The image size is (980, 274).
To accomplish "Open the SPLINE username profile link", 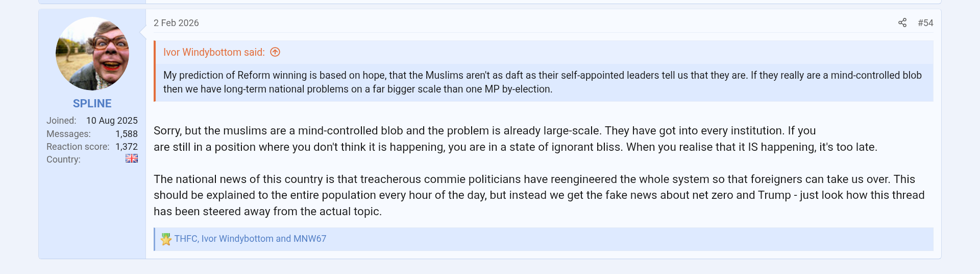I will click(92, 103).
